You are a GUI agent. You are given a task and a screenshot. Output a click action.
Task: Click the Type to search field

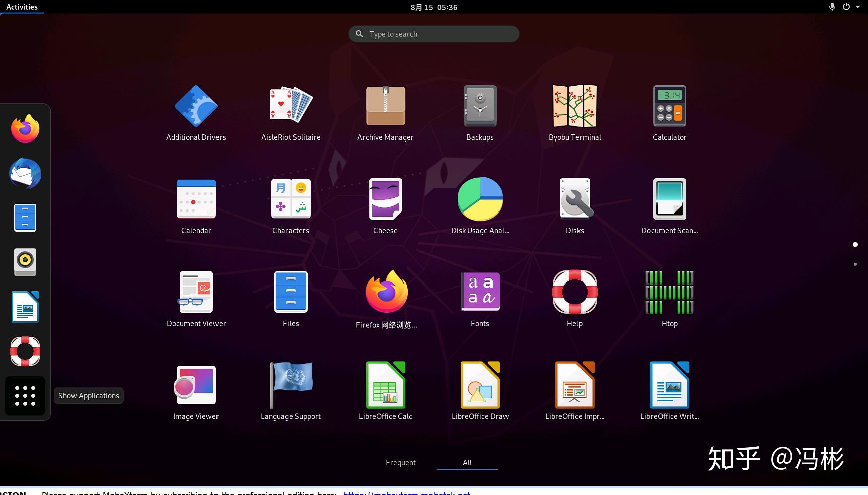coord(434,34)
